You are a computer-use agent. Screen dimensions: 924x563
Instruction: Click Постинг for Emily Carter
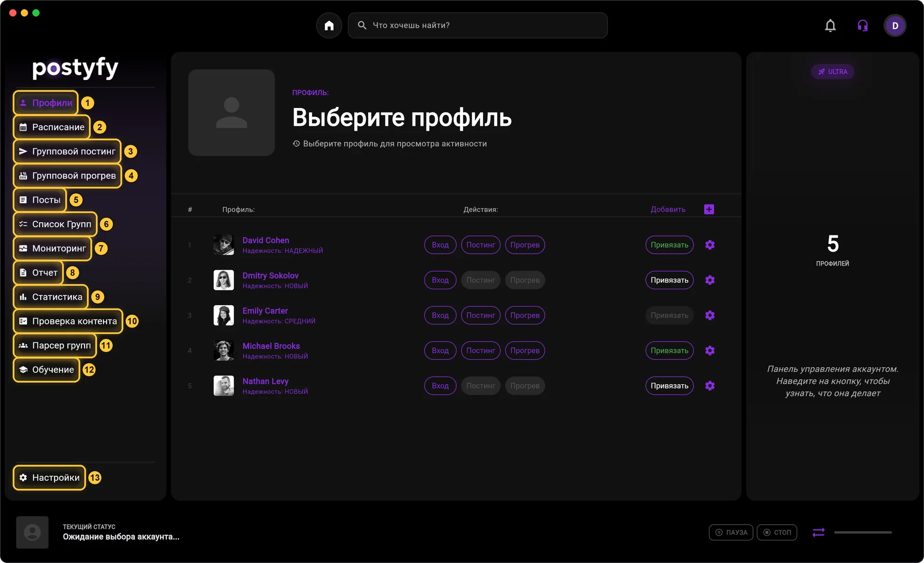480,315
